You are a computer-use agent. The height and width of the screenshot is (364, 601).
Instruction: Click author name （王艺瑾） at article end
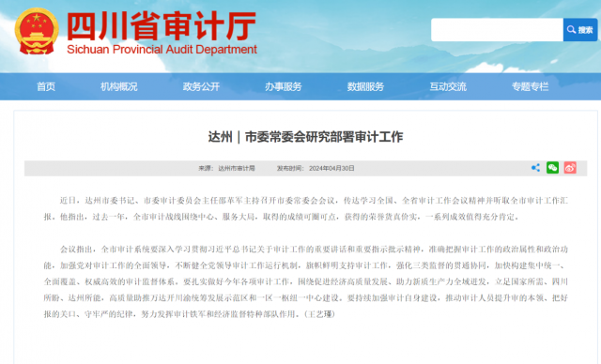(319, 314)
